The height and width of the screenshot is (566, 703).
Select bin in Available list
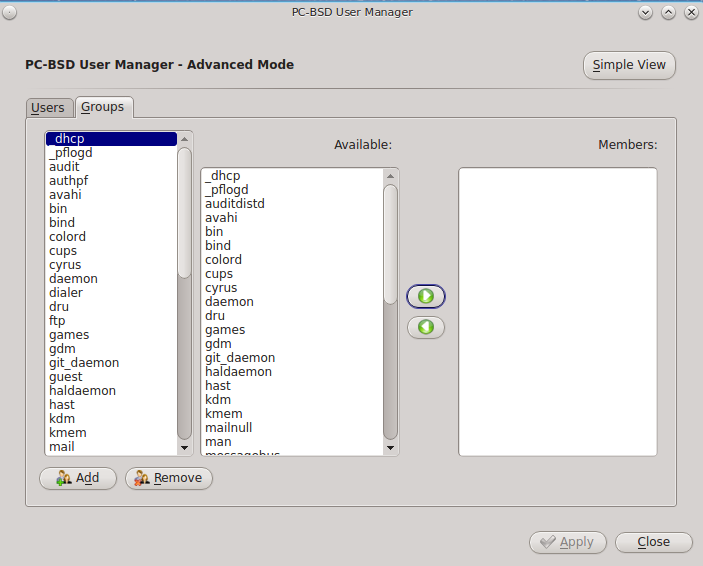[292, 232]
